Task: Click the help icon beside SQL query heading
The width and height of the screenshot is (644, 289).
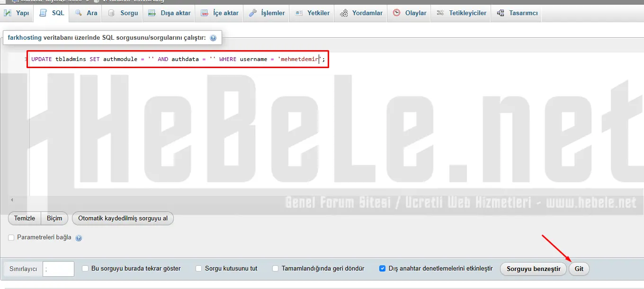Action: [213, 38]
